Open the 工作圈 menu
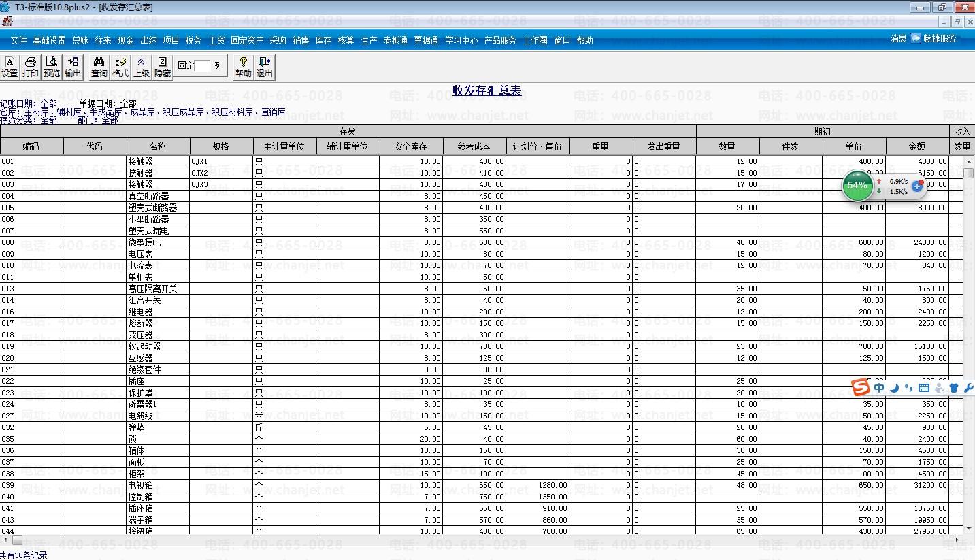Viewport: 975px width, 560px height. click(x=535, y=40)
